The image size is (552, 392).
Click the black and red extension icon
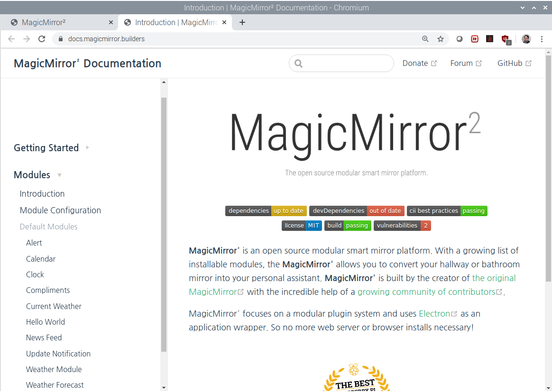(x=490, y=39)
